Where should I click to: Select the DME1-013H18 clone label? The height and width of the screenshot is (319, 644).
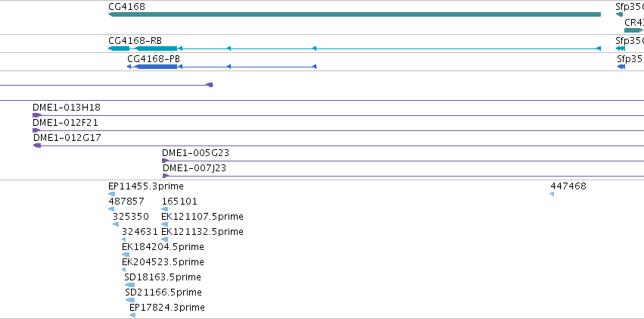[x=67, y=108]
